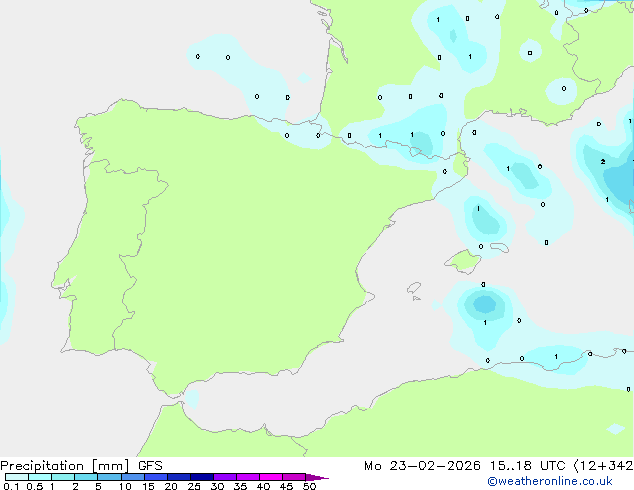Click the '0.1' legend scale label
634x490 pixels.
tap(11, 486)
